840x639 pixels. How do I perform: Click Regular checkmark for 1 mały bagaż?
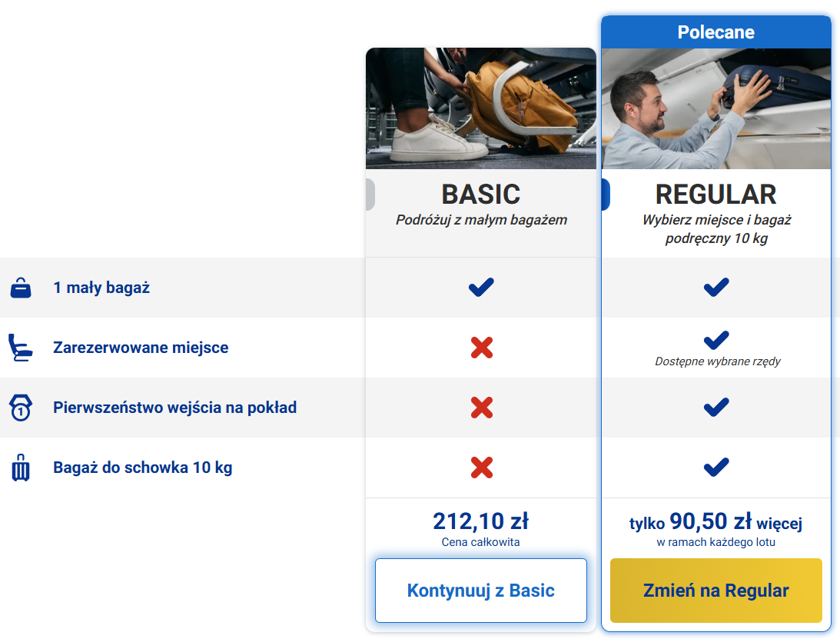pyautogui.click(x=716, y=288)
